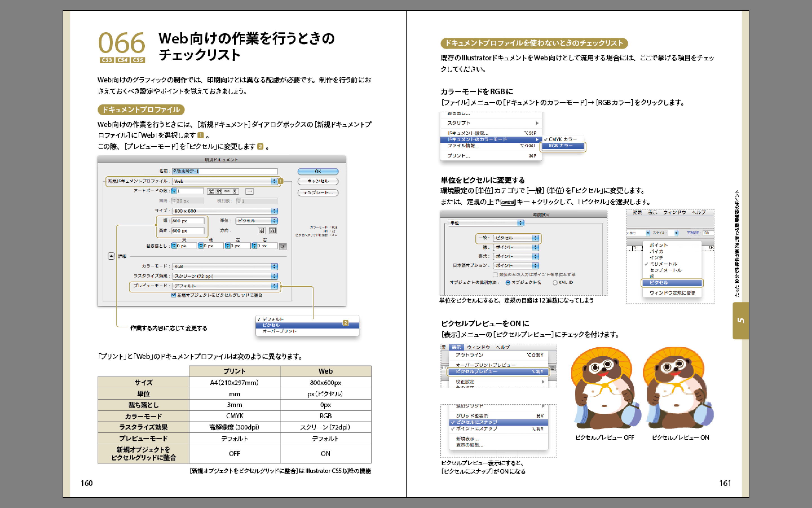Viewport: 812px width, 508px height.
Task: Select the オブジェクト名 radio button
Action: point(508,283)
